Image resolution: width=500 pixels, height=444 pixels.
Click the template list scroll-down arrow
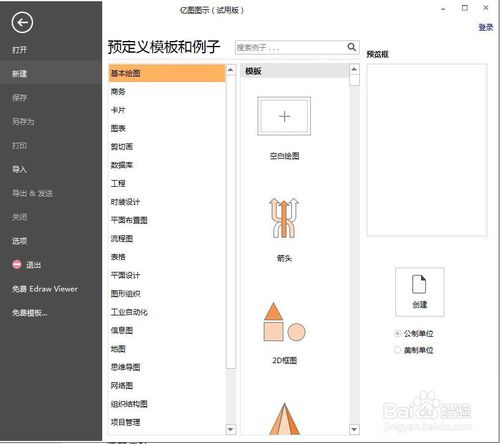[x=354, y=429]
